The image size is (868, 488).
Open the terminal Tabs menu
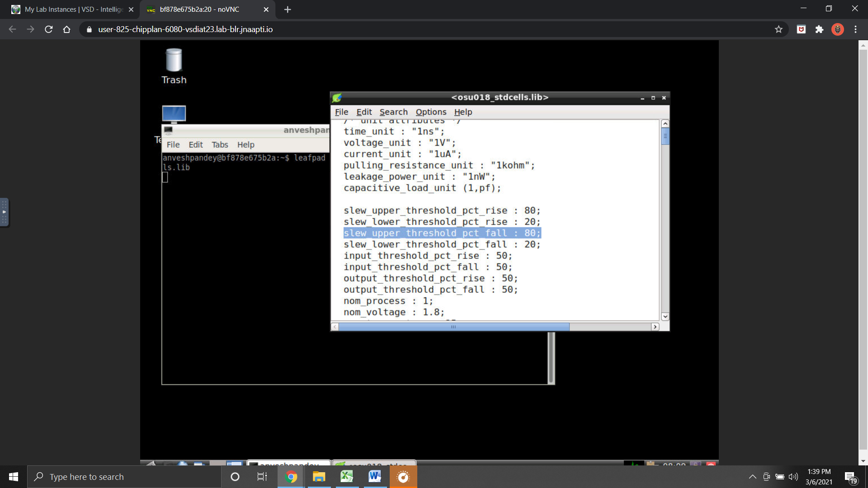(220, 145)
